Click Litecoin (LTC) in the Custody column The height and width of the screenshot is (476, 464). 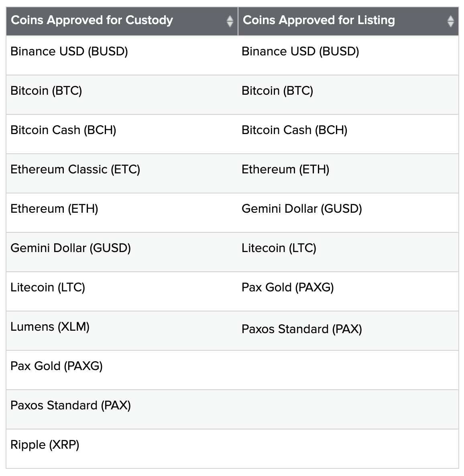pyautogui.click(x=48, y=287)
